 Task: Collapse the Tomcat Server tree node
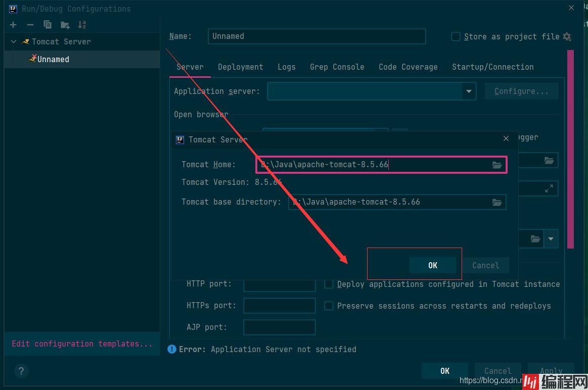(x=14, y=42)
